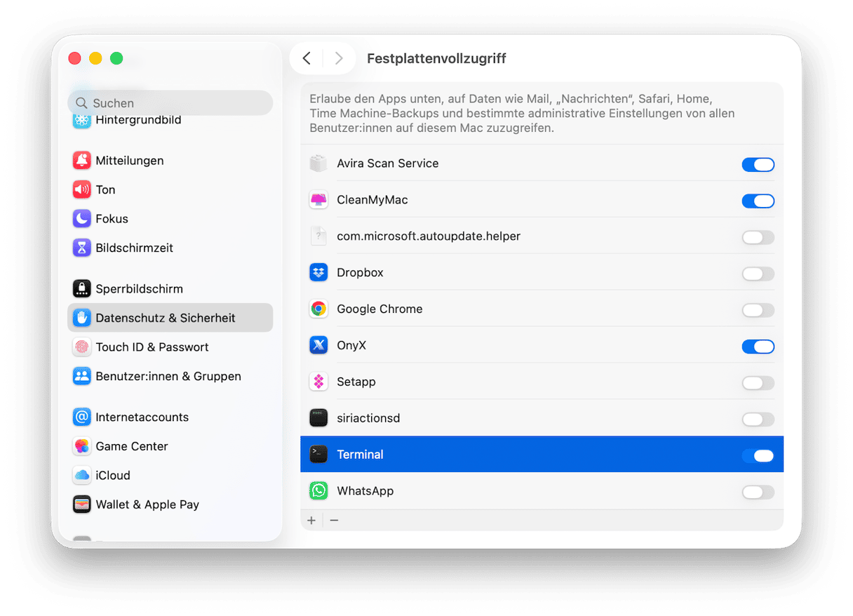Enable full disk access for Google Chrome
The height and width of the screenshot is (616, 853).
coord(758,311)
